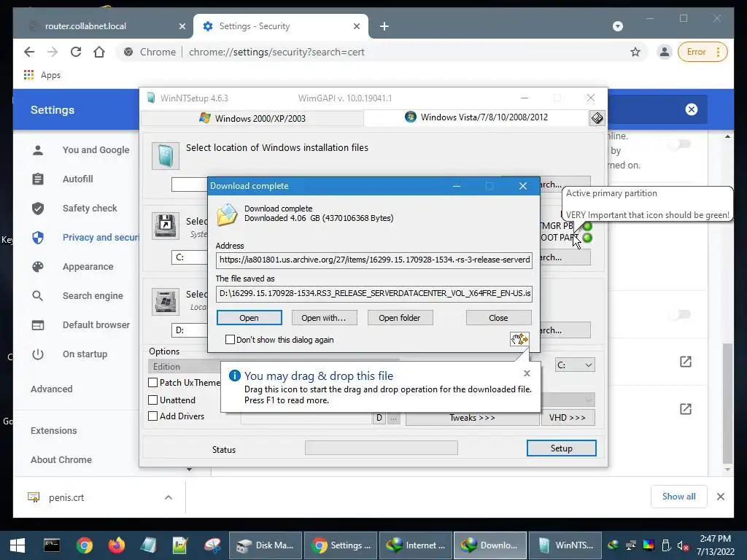This screenshot has height=560, width=747.
Task: Click the drag-and-drop file icon in the Download complete dialog
Action: coord(519,339)
